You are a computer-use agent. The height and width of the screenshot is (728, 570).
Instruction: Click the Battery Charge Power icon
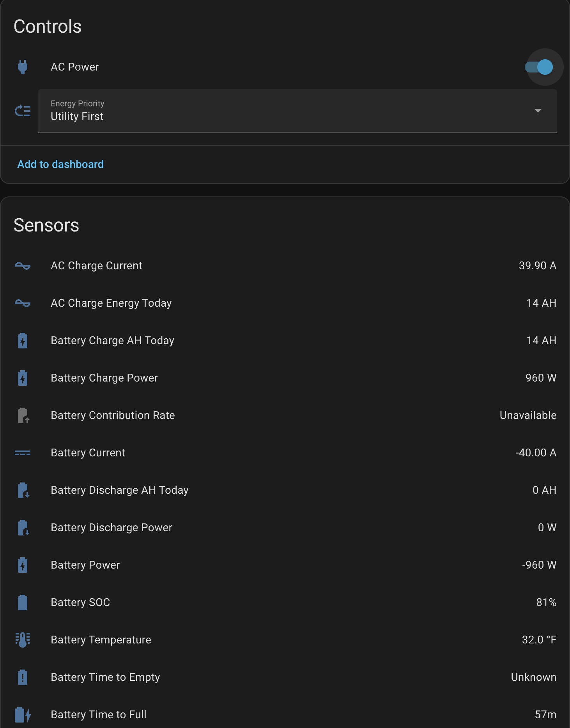(23, 378)
